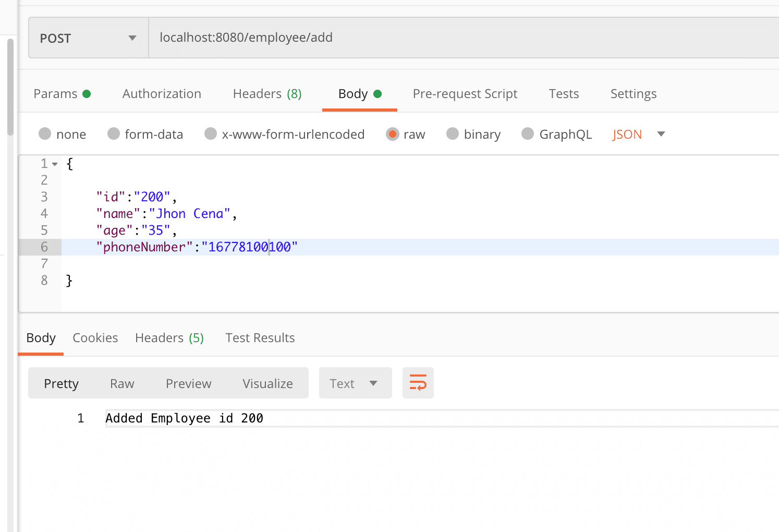This screenshot has width=779, height=532.
Task: Open the Text response format dropdown
Action: point(356,383)
